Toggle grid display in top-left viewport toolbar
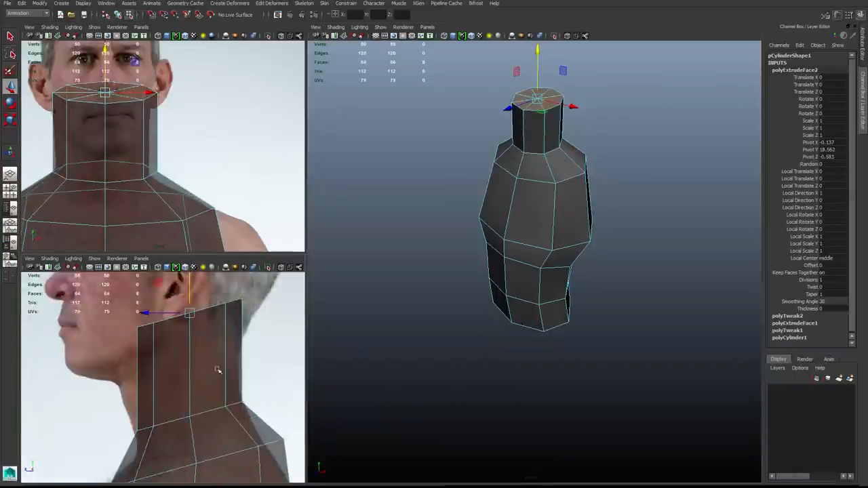The height and width of the screenshot is (488, 868). tap(90, 36)
